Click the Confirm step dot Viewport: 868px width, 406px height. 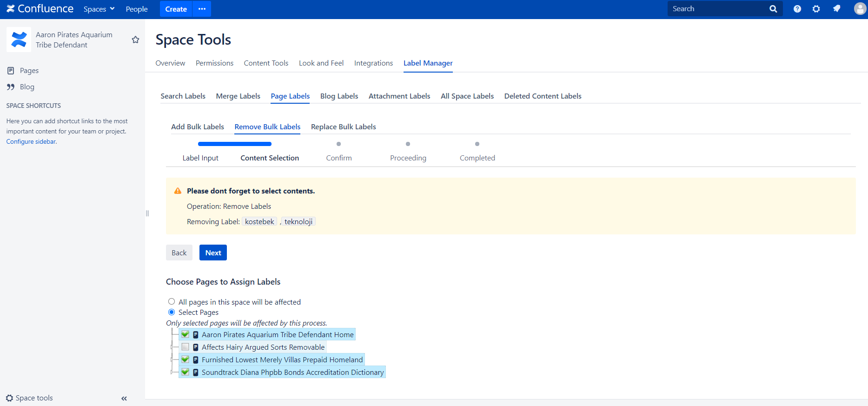[x=339, y=144]
